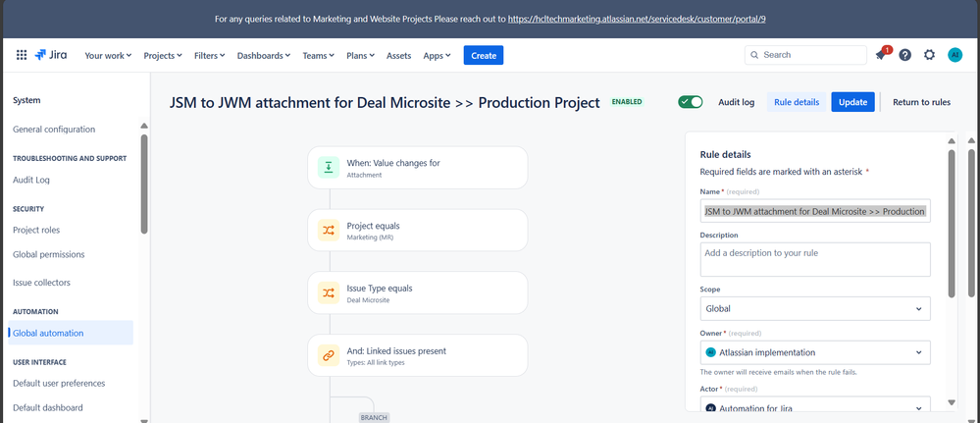Click the Create button
This screenshot has width=980, height=423.
(483, 55)
